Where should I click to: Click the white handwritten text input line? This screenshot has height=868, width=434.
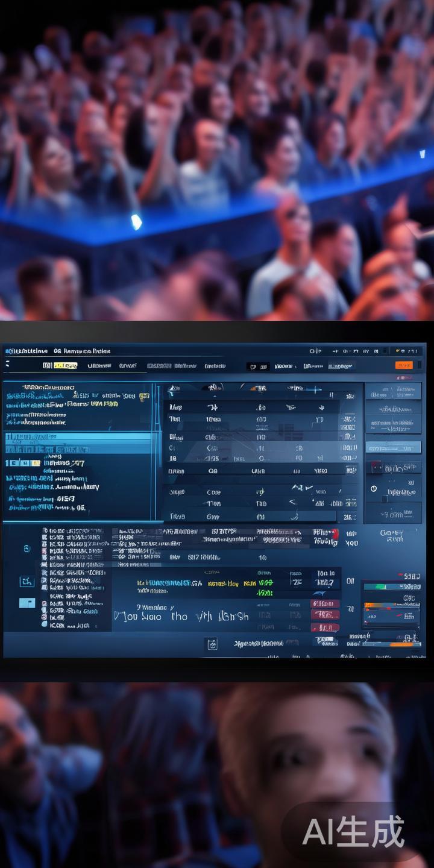pyautogui.click(x=181, y=616)
